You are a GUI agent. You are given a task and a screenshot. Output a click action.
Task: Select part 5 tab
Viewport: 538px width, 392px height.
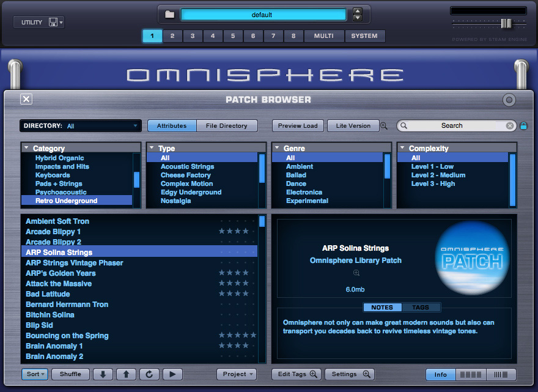pyautogui.click(x=233, y=35)
